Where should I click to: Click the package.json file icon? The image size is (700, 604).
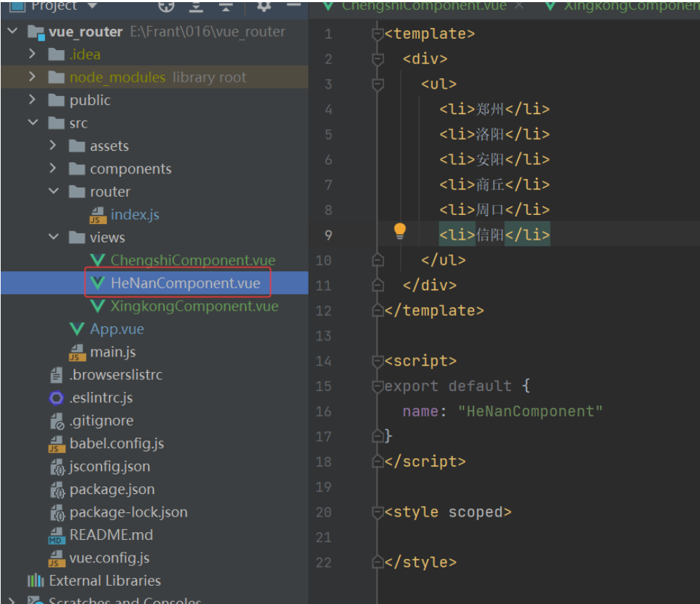tap(57, 490)
